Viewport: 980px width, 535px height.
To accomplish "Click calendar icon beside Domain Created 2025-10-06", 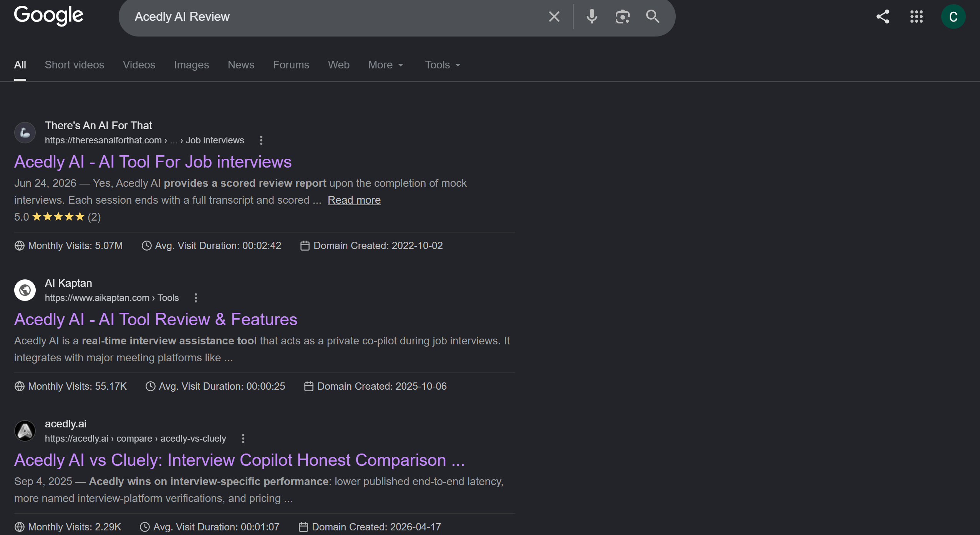I will click(x=308, y=386).
